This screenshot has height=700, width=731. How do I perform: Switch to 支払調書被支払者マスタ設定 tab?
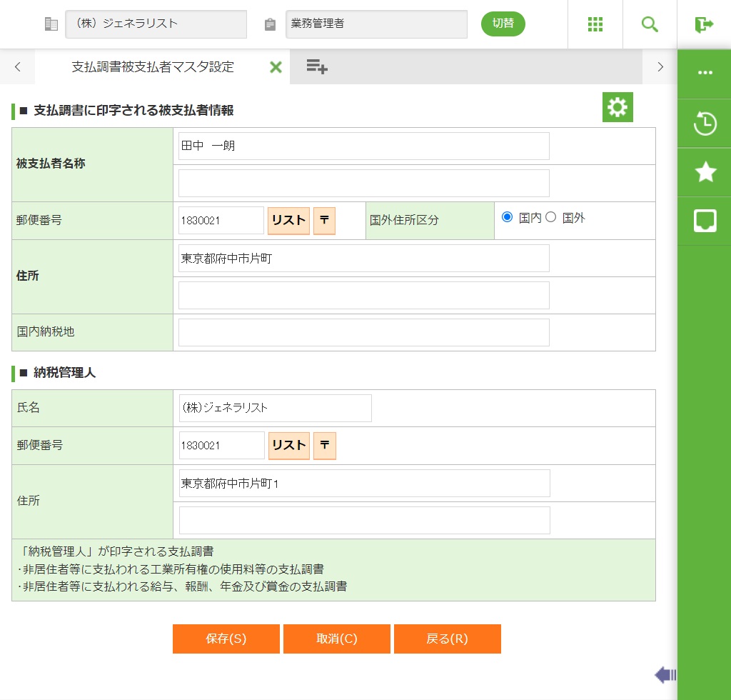pos(153,67)
